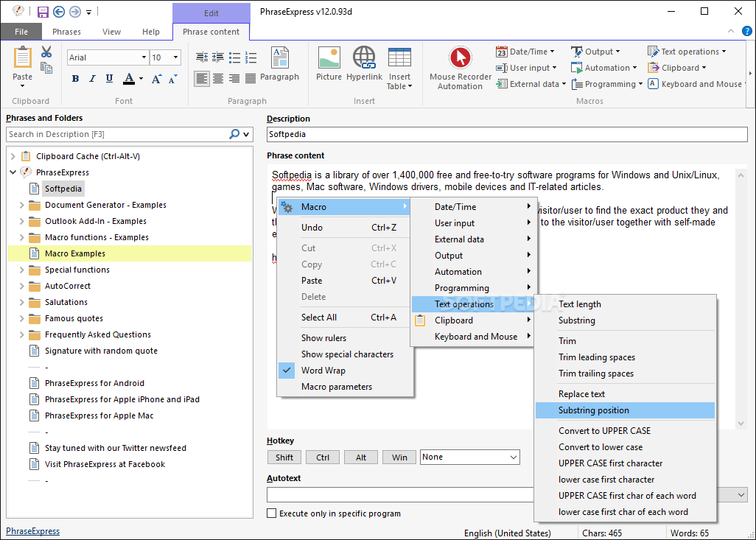The image size is (756, 540).
Task: Click the Paste clipboard icon in ribbon
Action: pyautogui.click(x=22, y=58)
